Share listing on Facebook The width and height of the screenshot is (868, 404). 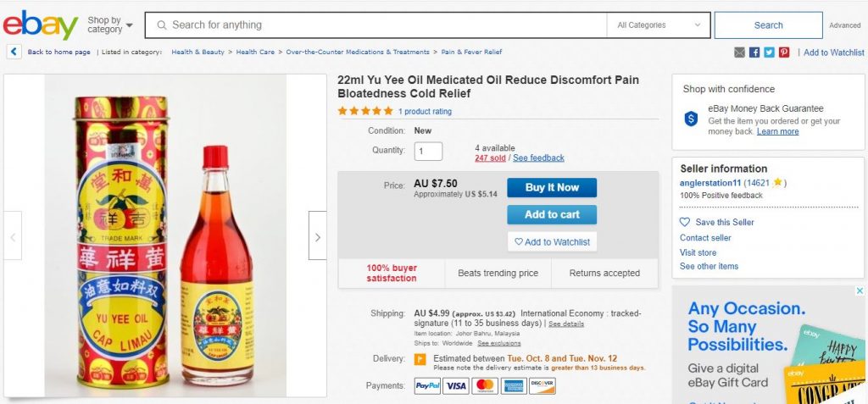(754, 53)
